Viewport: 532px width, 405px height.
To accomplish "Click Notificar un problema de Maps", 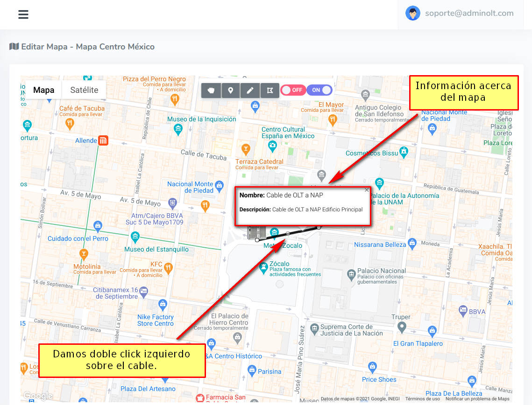I will pyautogui.click(x=477, y=399).
